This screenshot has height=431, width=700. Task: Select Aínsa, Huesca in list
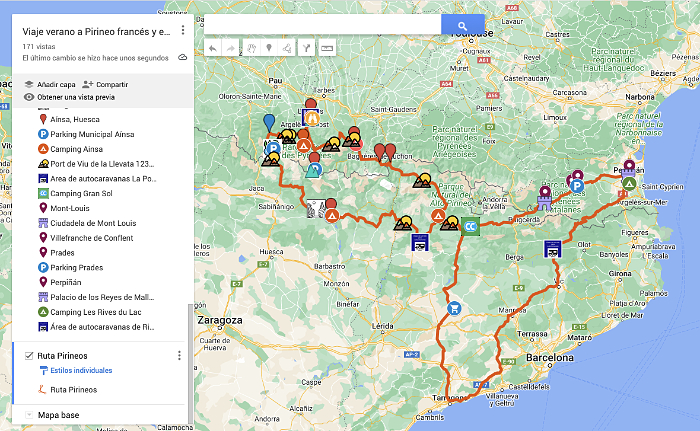coord(75,119)
